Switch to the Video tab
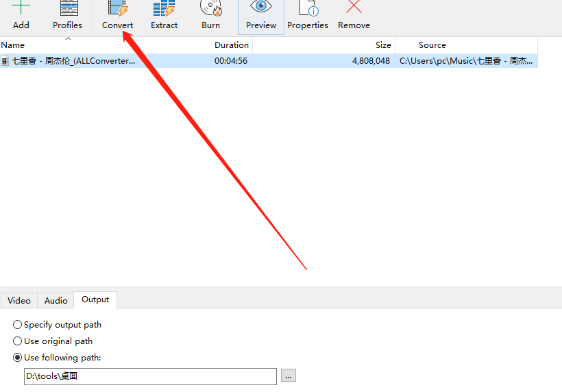 tap(19, 300)
